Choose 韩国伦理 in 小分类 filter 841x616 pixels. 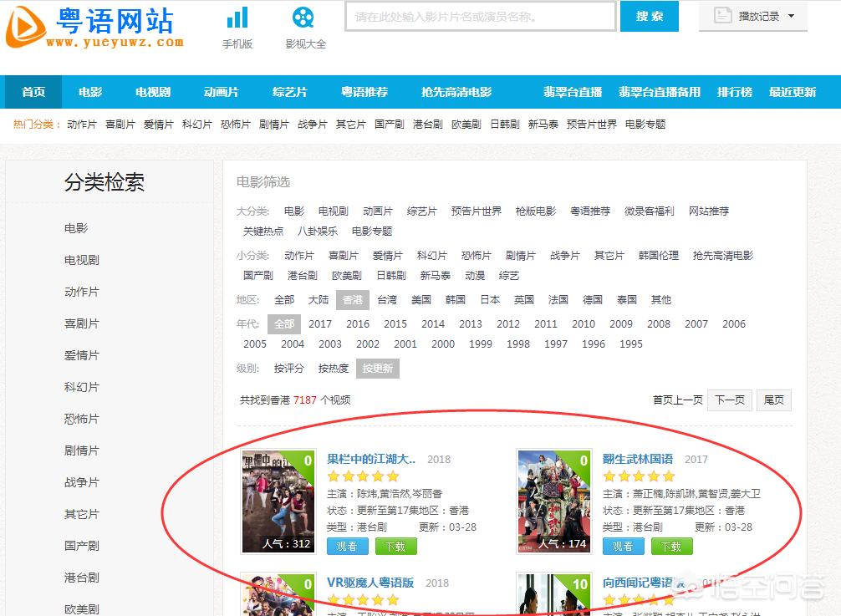pos(659,256)
